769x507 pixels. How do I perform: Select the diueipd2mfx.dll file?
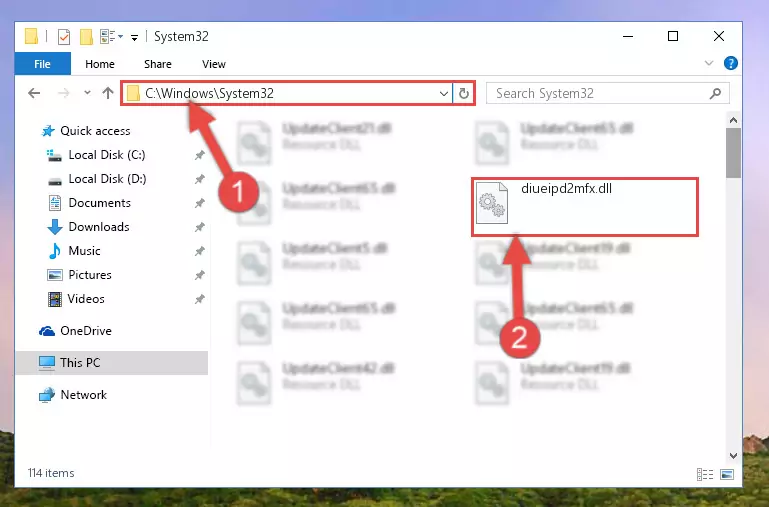click(x=585, y=207)
